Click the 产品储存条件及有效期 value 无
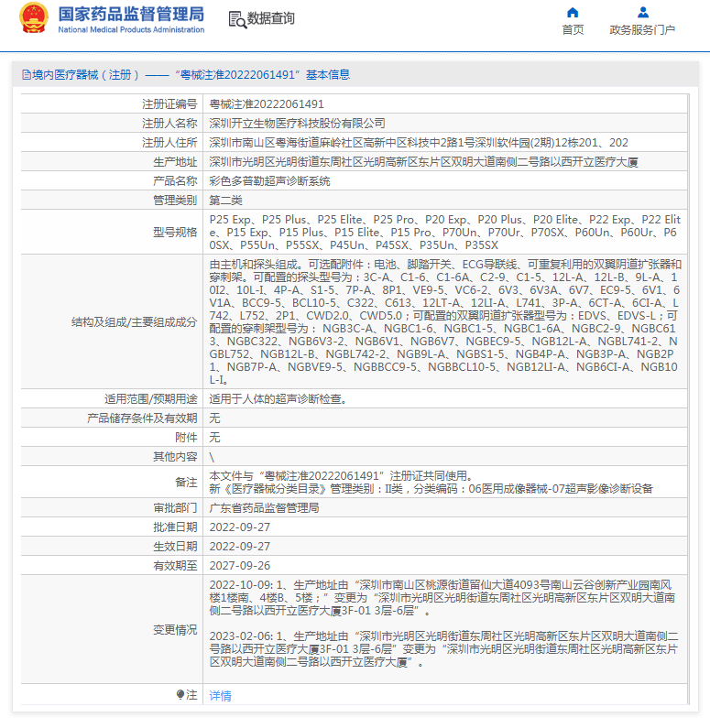 click(x=214, y=418)
